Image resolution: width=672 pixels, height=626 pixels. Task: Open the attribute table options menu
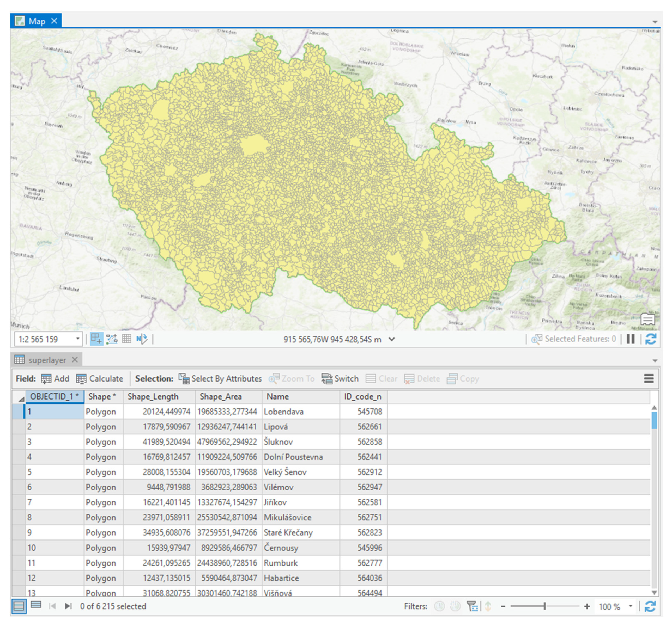649,379
